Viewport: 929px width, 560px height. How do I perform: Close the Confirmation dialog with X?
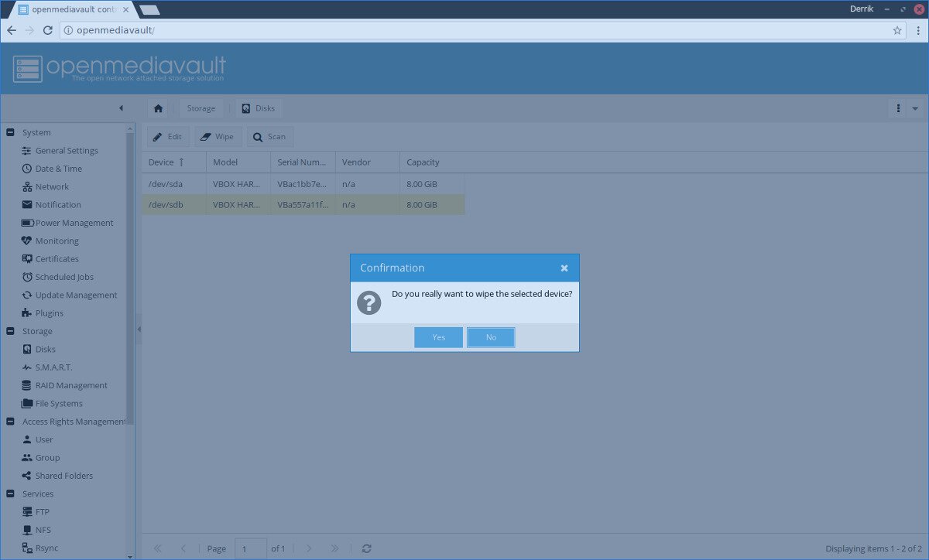point(564,268)
